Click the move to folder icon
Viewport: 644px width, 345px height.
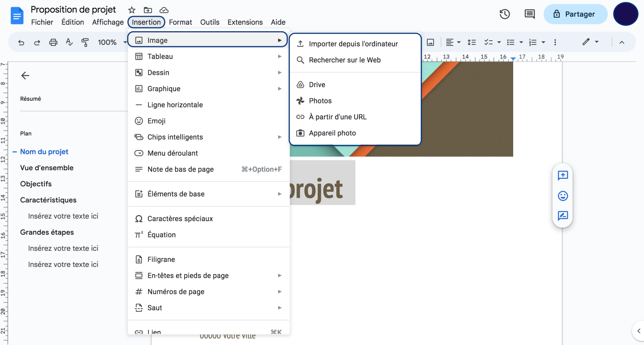click(148, 10)
